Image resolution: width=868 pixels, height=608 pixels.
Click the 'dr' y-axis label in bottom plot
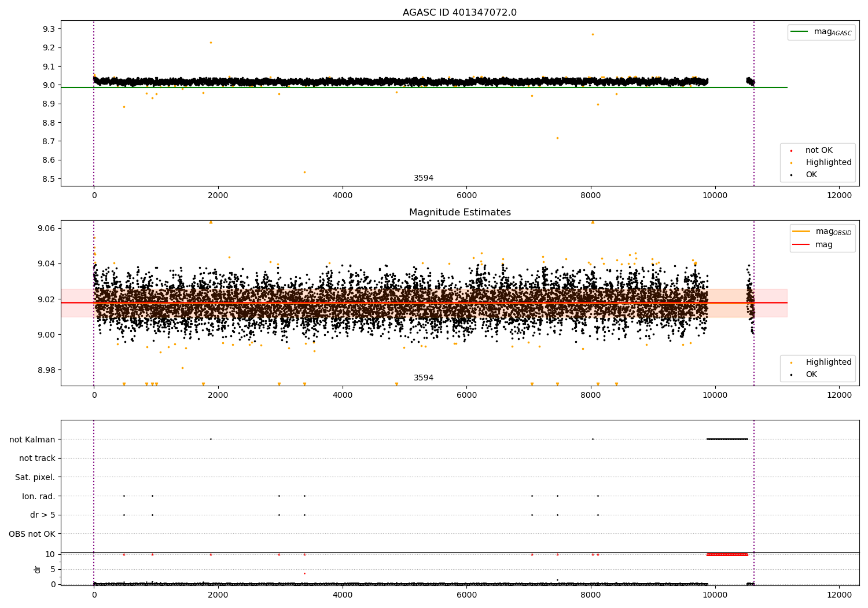click(x=38, y=569)
